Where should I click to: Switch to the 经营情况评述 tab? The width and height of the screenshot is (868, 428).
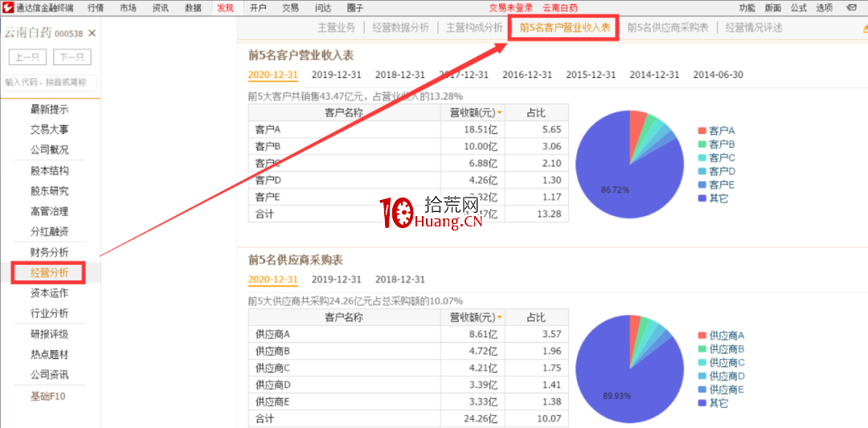pos(754,28)
